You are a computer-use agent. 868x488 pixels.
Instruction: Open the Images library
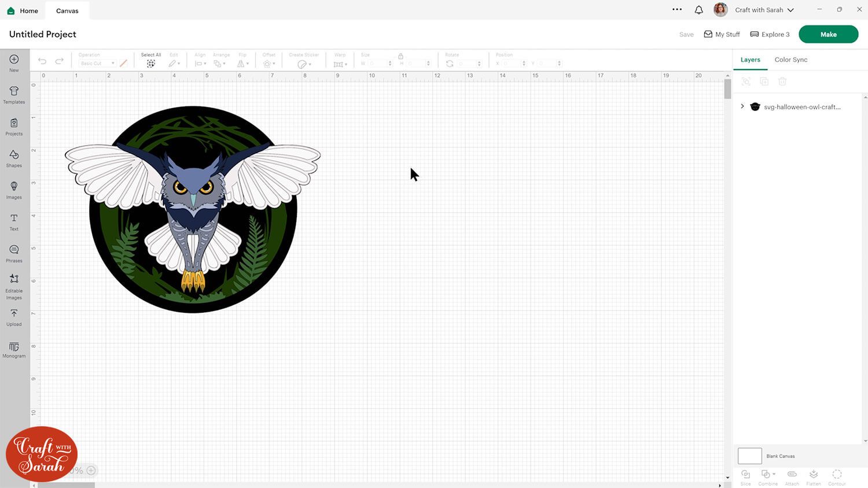(x=14, y=190)
